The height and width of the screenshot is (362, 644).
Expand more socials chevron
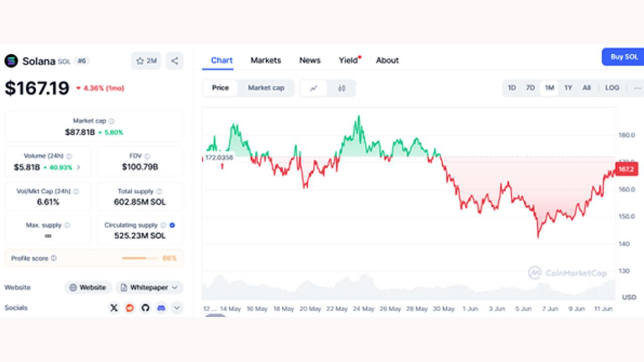(x=177, y=308)
